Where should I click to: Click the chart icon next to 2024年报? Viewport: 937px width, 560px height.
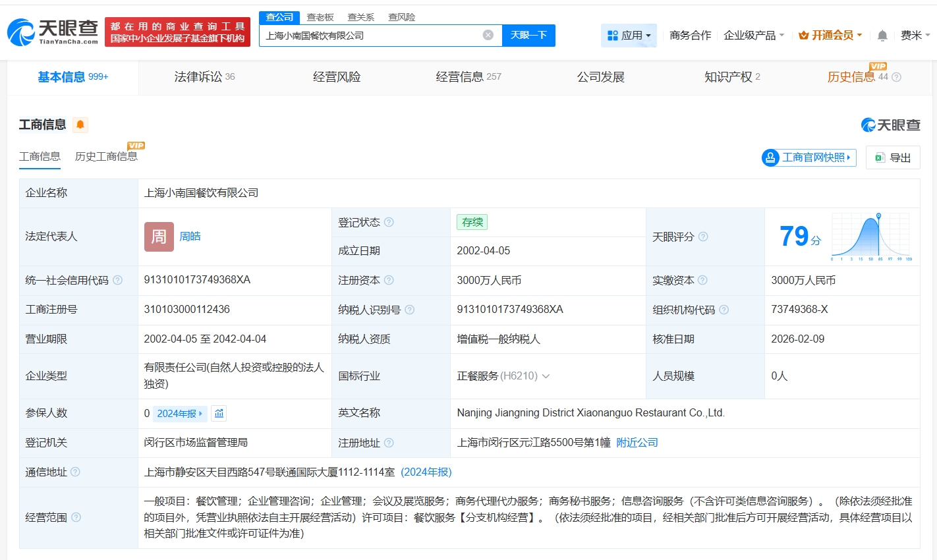219,413
